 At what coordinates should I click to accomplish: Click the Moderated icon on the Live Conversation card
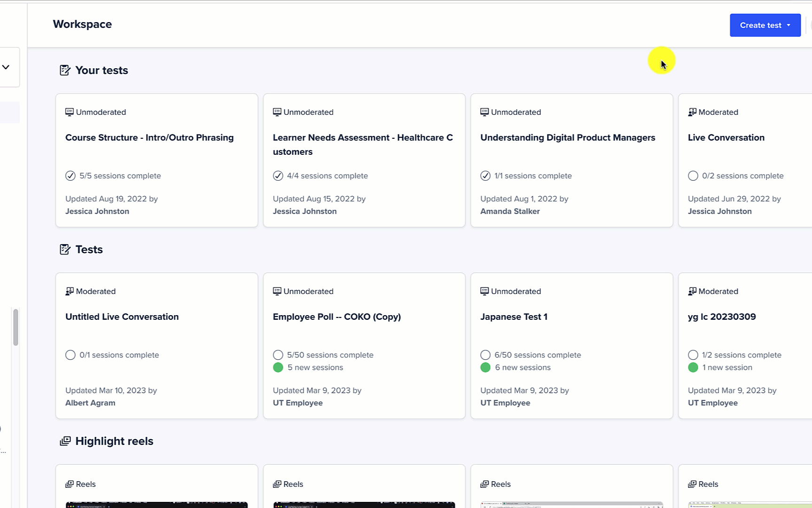[692, 111]
